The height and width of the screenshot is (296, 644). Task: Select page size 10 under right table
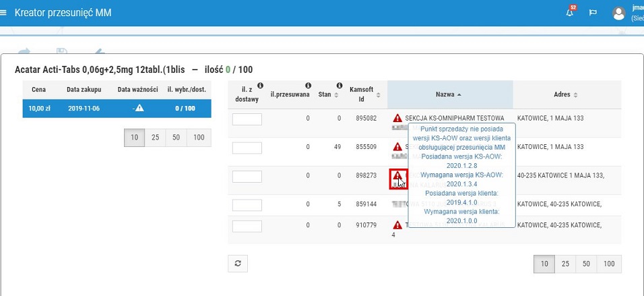pos(544,264)
